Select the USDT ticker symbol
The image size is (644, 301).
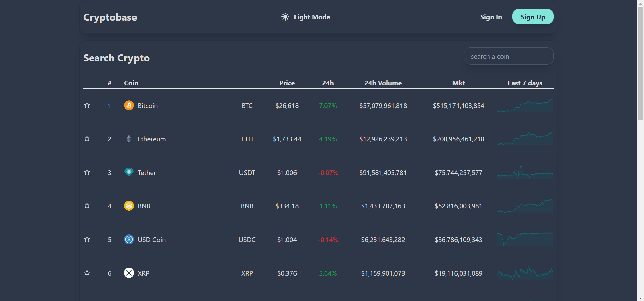pos(247,173)
